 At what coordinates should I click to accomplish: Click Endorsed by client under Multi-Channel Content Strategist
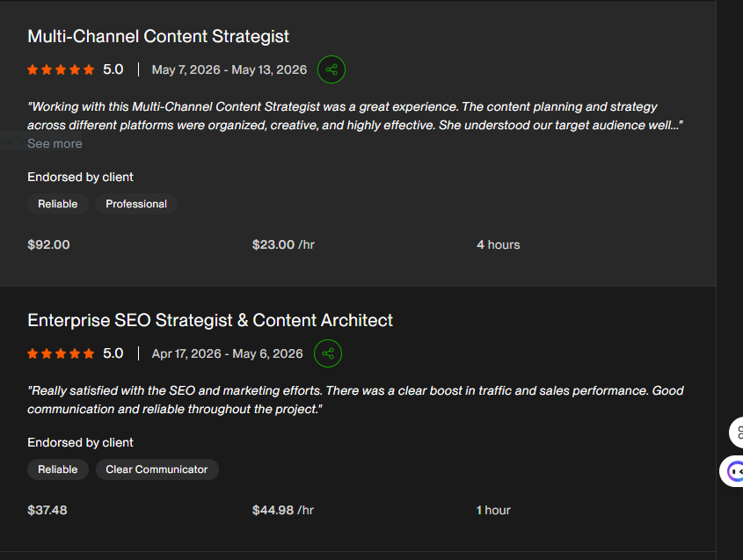[x=81, y=178]
